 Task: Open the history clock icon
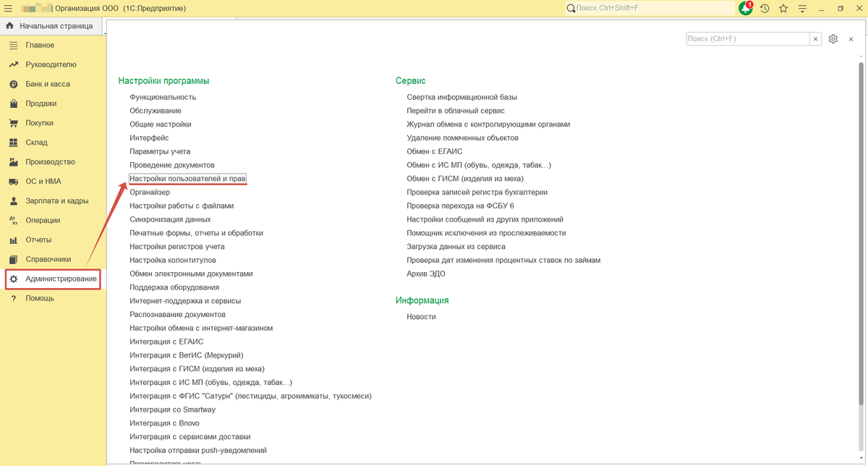point(765,8)
